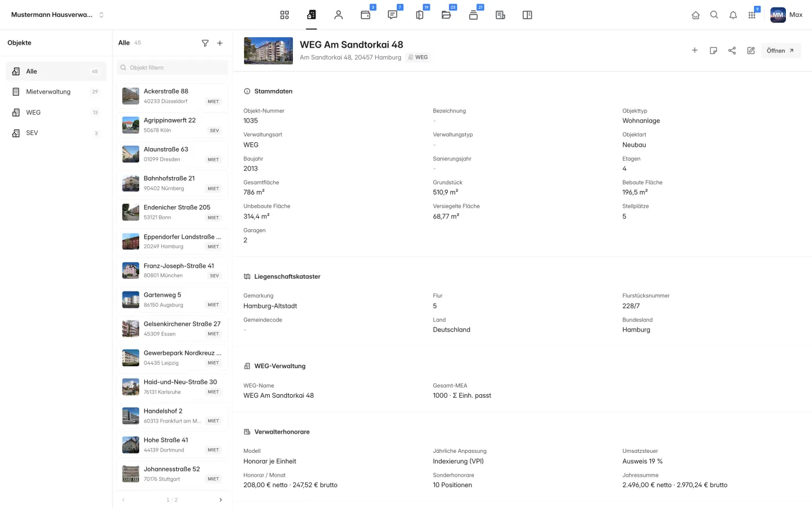Add a note with the sticky note icon
The width and height of the screenshot is (812, 508).
pos(713,51)
